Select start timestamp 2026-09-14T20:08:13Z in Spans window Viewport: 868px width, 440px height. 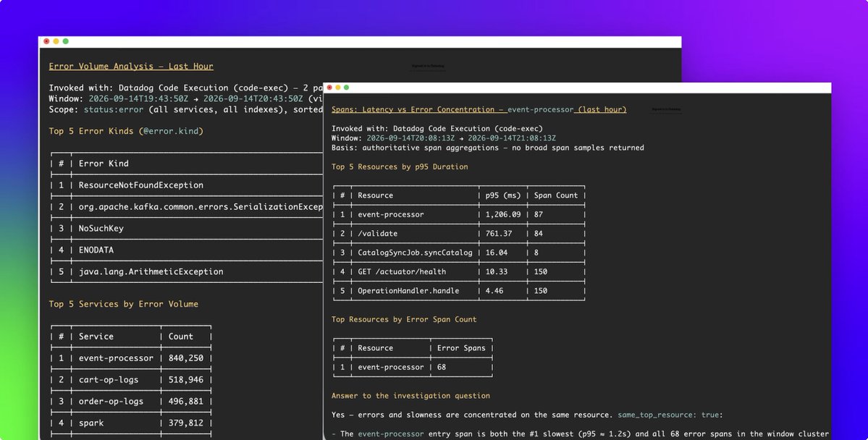[410, 138]
